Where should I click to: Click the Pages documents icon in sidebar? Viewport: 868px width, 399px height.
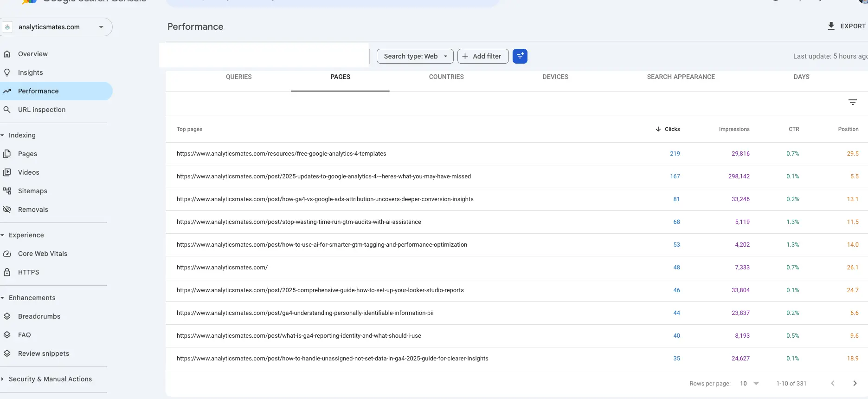7,154
